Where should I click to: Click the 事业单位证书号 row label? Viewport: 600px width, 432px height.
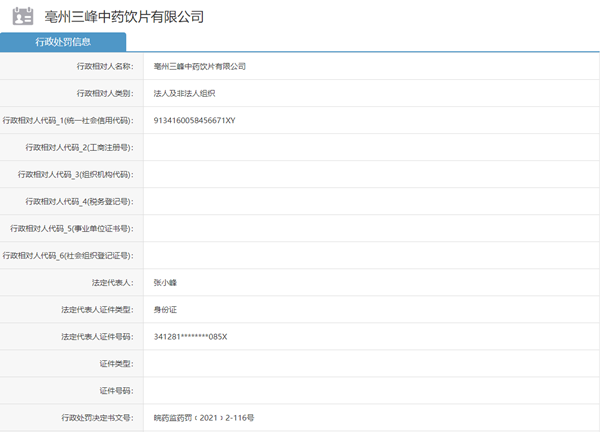pos(71,228)
